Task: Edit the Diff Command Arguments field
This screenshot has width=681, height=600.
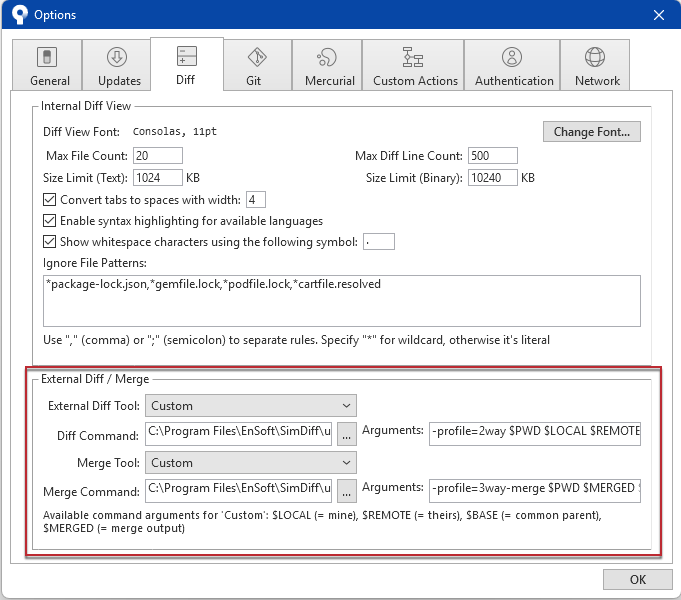Action: click(x=535, y=434)
